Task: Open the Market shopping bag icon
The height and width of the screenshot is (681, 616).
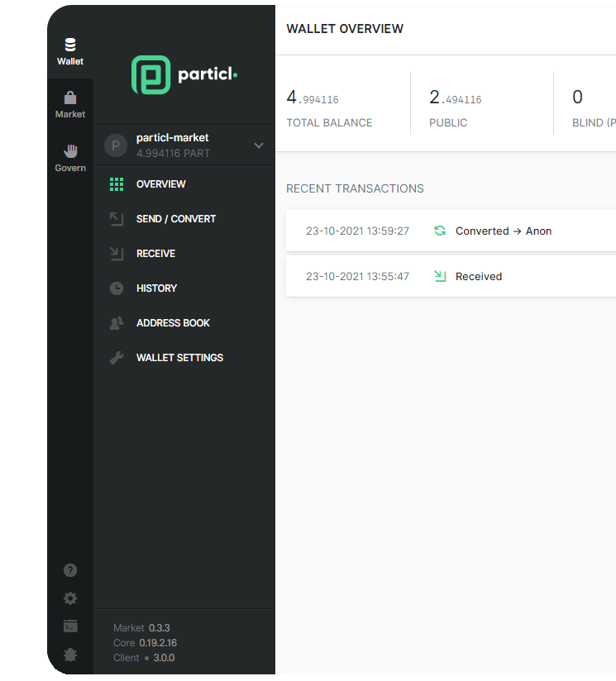Action: (70, 98)
